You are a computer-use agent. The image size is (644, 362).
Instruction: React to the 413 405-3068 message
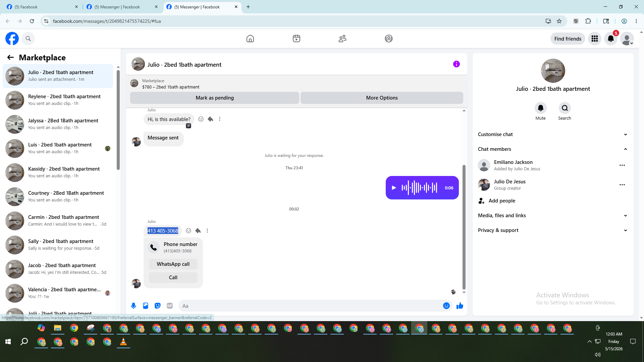tap(189, 231)
